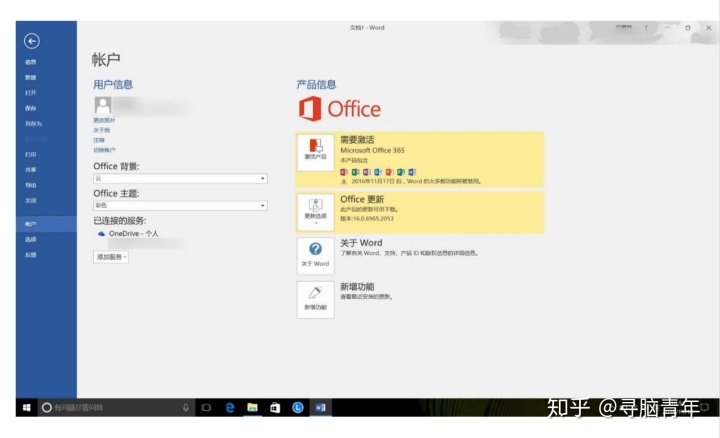Open 反馈 (Feedback) in the sidebar
Screen dimensions: 720x438
pos(31,255)
